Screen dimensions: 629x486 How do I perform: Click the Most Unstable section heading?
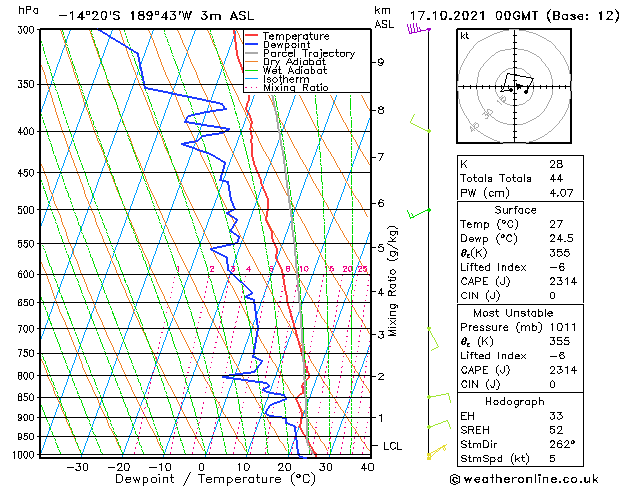[x=513, y=313]
